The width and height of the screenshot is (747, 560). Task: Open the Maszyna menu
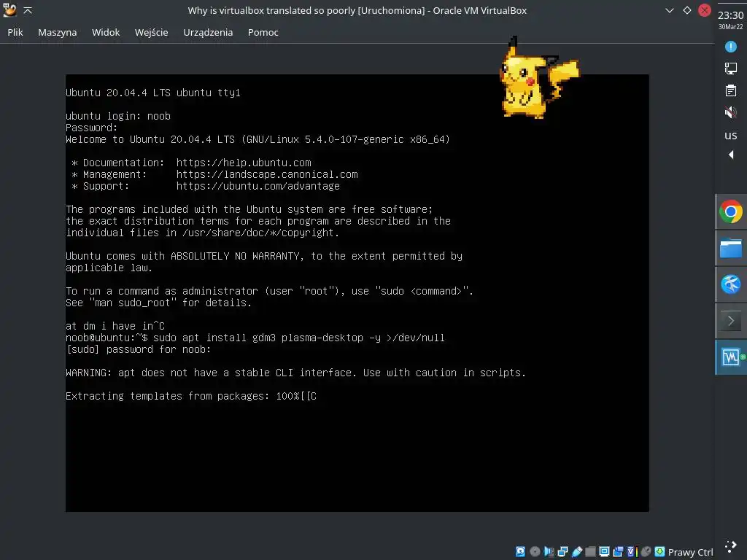pyautogui.click(x=57, y=32)
